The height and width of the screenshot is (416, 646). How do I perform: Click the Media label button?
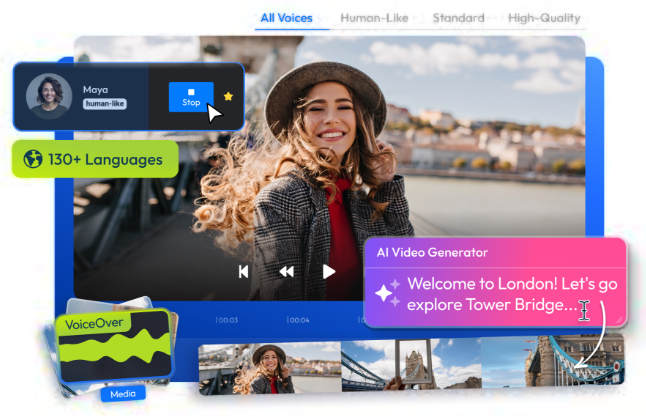click(x=123, y=394)
